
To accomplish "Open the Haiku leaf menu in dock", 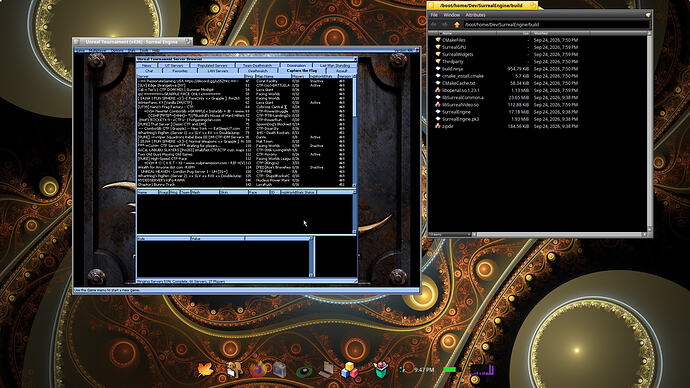I will (206, 370).
